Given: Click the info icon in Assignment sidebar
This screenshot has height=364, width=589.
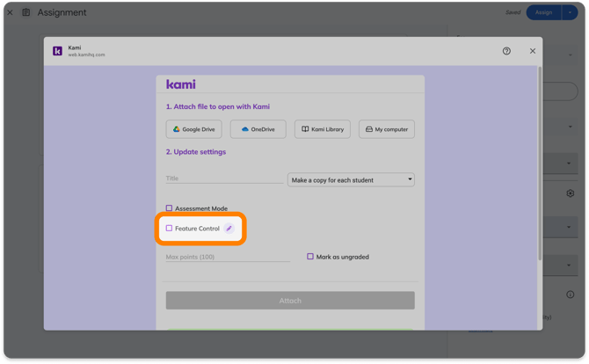Looking at the screenshot, I should coord(571,295).
